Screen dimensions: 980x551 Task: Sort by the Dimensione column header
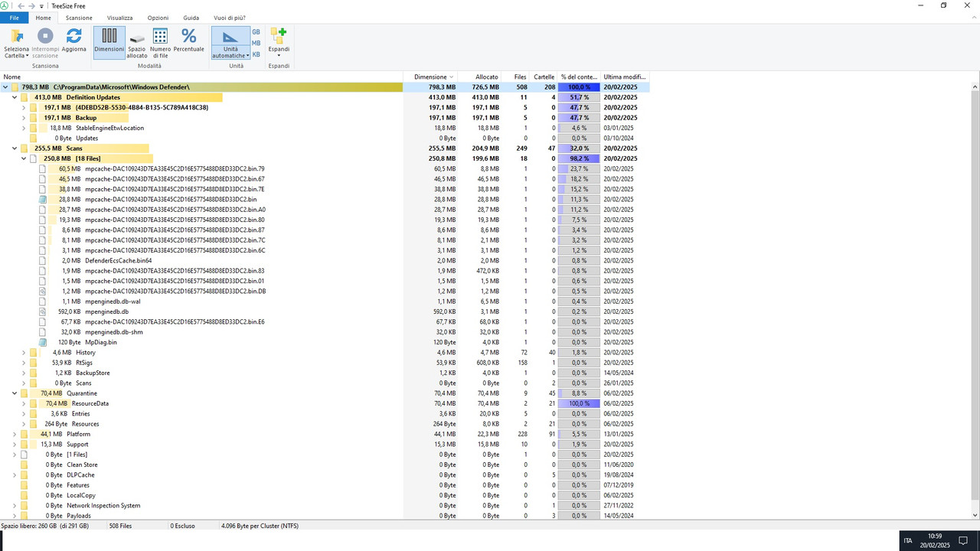pos(431,77)
